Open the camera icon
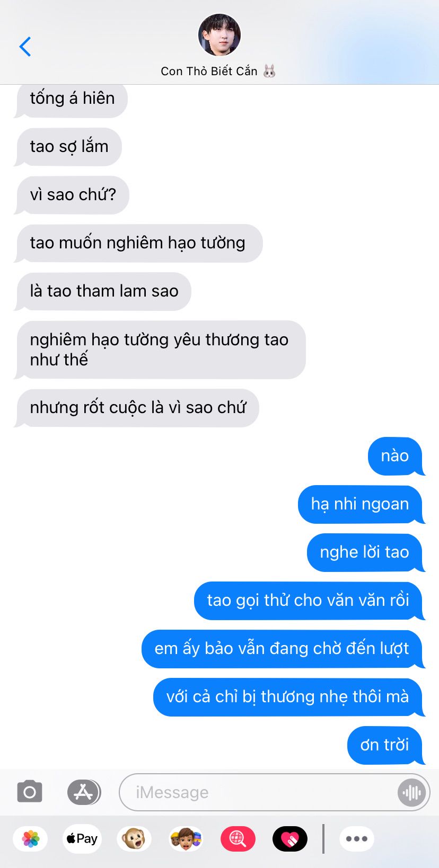439x868 pixels. tap(30, 792)
